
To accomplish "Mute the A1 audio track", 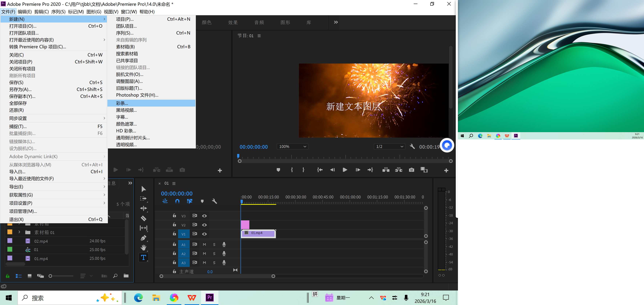I will (204, 245).
